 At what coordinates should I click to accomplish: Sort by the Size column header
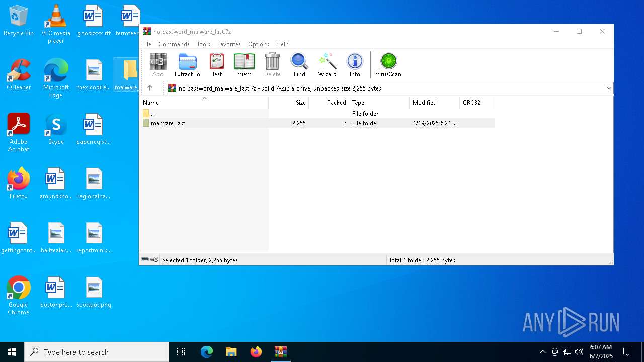[288, 102]
